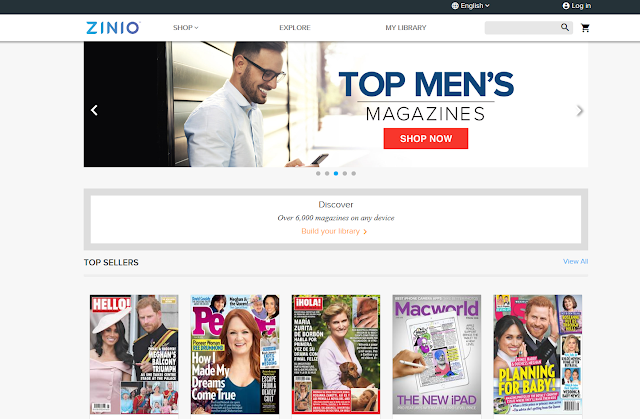This screenshot has width=640, height=419.
Task: Click the TOP SELLERS heading
Action: (111, 262)
